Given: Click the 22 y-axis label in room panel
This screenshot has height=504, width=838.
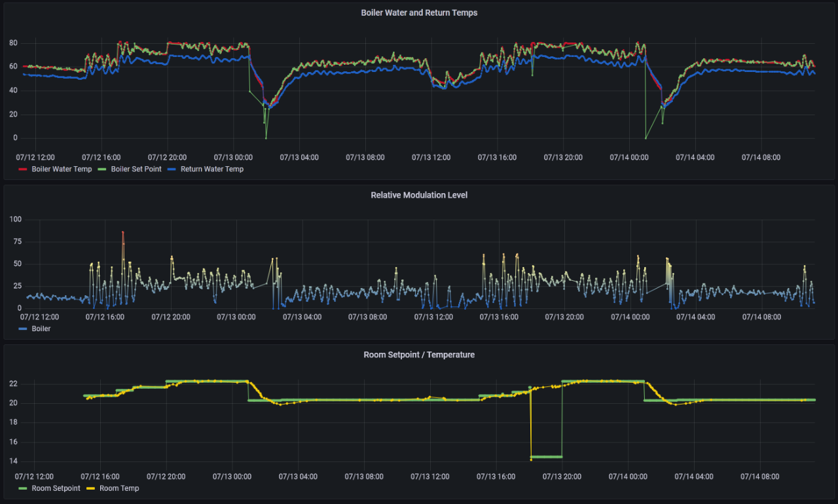Looking at the screenshot, I should (x=13, y=384).
